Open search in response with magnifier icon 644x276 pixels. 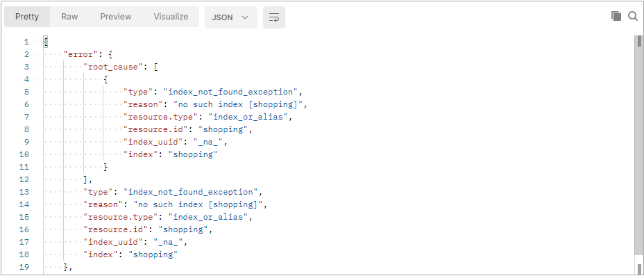pyautogui.click(x=632, y=17)
